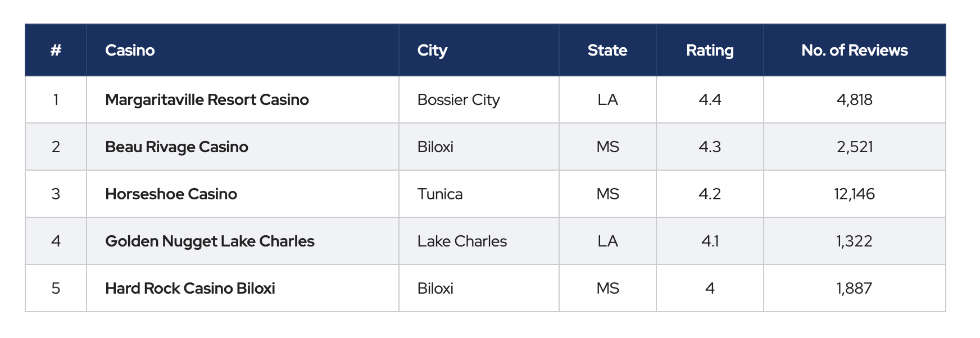Click the Rating column header

(710, 51)
